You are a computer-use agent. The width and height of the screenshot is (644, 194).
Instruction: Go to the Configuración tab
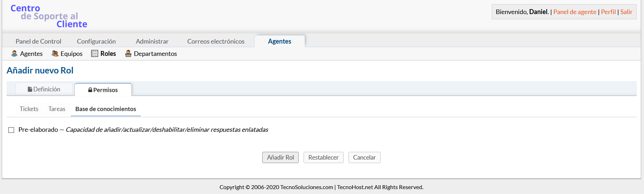click(96, 41)
